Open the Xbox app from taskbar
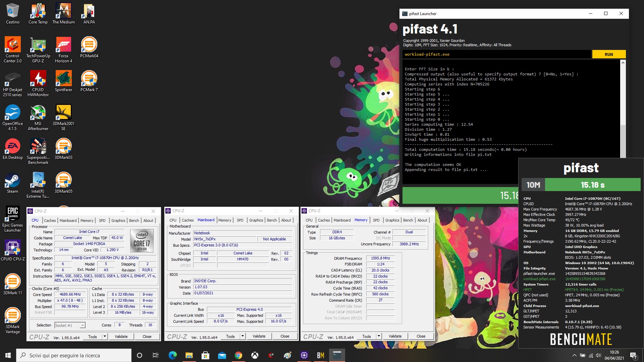This screenshot has width=644, height=362. 255,355
